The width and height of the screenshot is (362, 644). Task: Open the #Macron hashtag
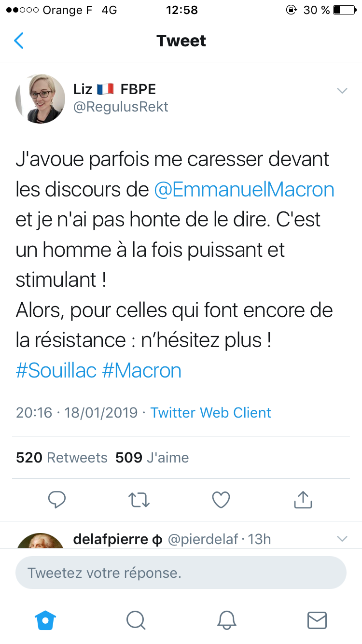[x=142, y=371]
